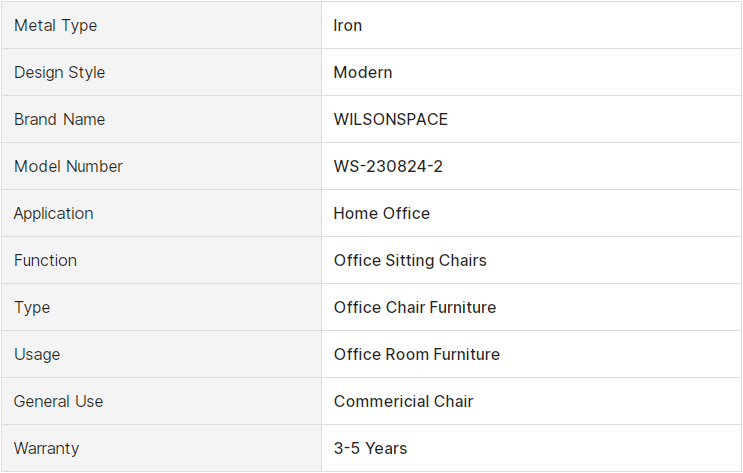
Task: Click the Warranty label cell
Action: click(x=161, y=448)
